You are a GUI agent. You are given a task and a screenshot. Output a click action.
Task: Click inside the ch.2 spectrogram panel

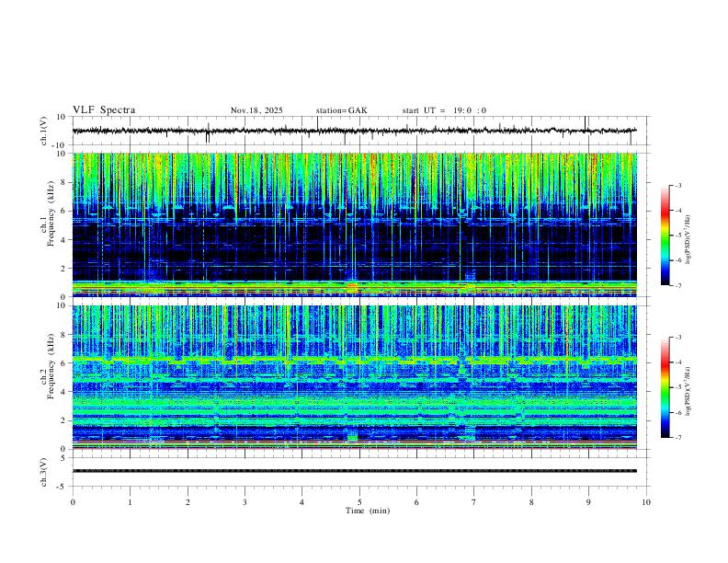tap(355, 377)
